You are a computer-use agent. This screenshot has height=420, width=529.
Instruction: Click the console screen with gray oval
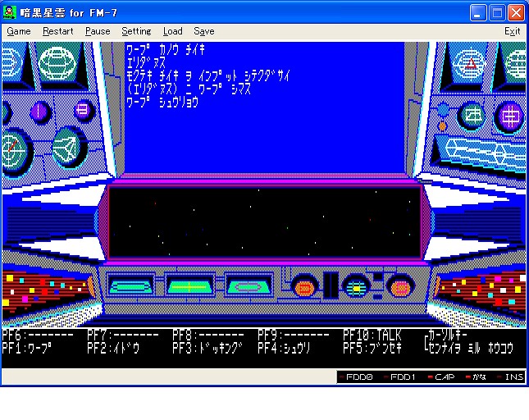click(249, 286)
